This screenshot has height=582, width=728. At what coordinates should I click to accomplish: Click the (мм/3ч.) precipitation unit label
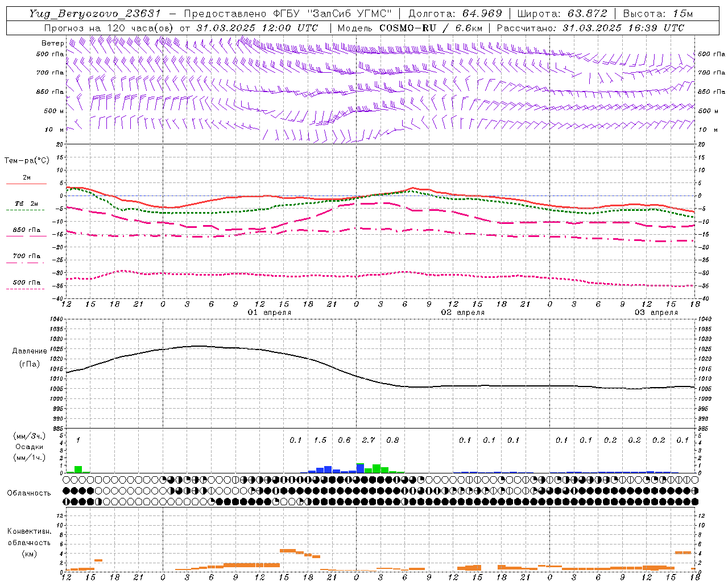coord(30,436)
